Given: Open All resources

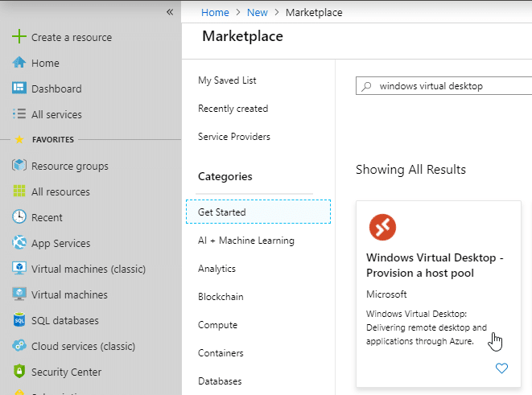Looking at the screenshot, I should 60,191.
